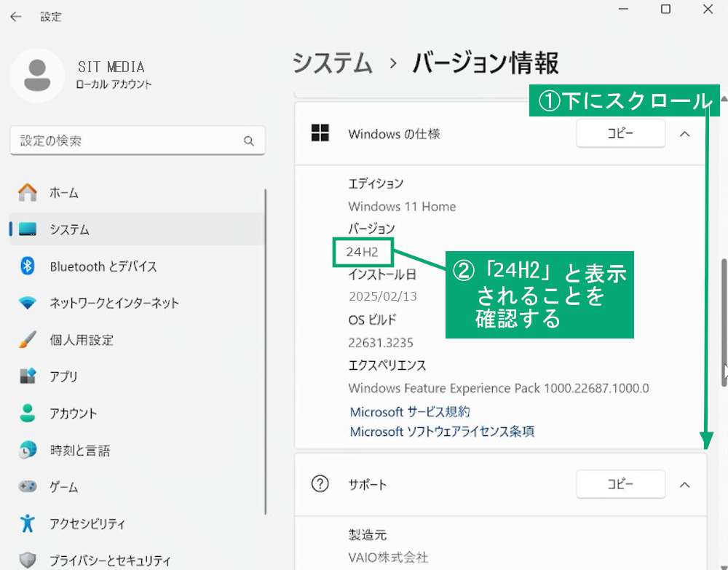728x570 pixels.
Task: Select システム in the sidebar
Action: [137, 229]
